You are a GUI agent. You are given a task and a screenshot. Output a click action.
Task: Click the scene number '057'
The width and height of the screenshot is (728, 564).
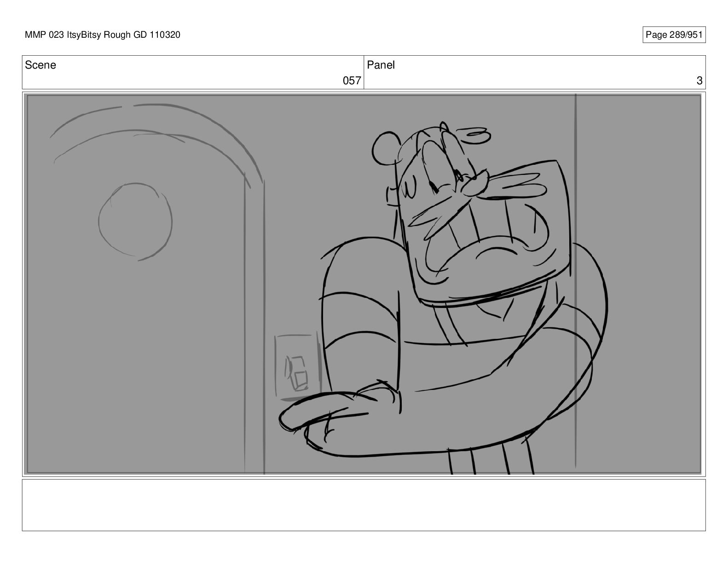coord(352,81)
